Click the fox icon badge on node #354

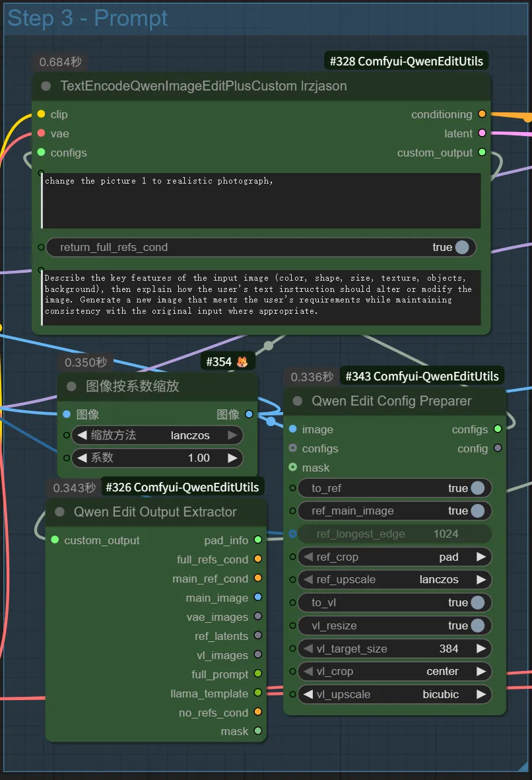click(x=242, y=362)
